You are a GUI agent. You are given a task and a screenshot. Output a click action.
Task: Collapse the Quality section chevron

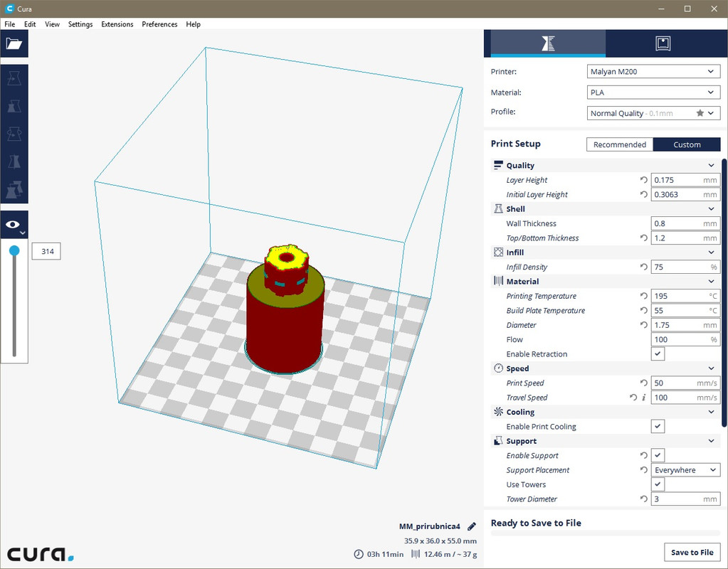[712, 165]
